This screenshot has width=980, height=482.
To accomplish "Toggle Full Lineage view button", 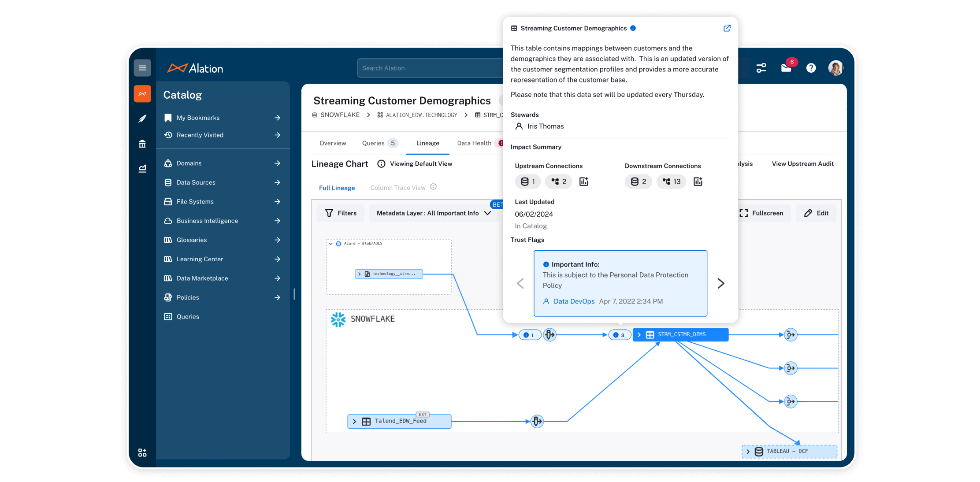I will tap(336, 188).
